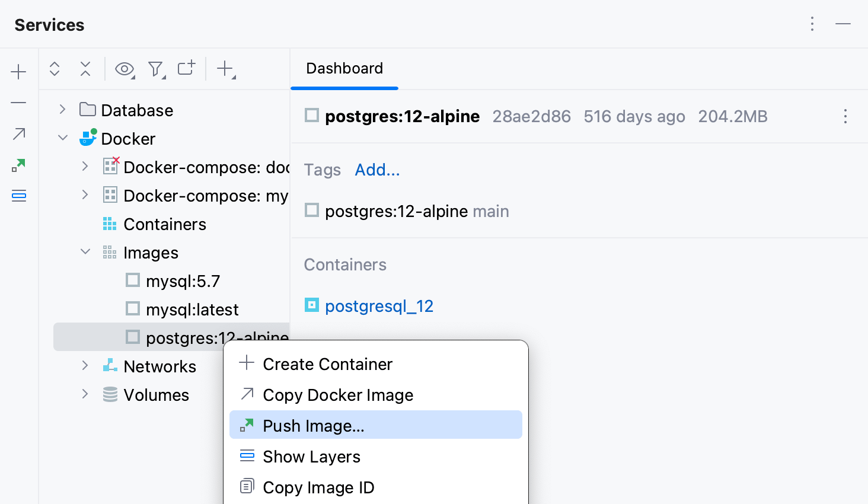Click the Show Layers icon in left sidebar
The width and height of the screenshot is (868, 504).
[18, 196]
